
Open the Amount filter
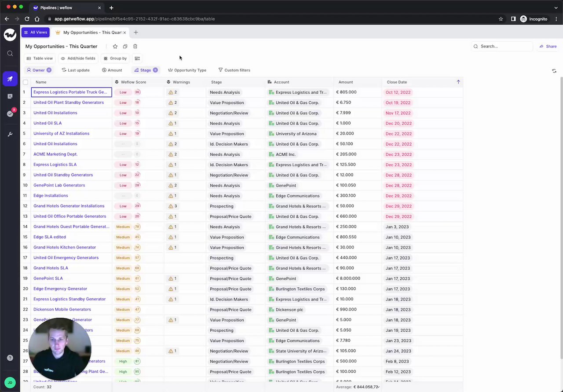pos(112,70)
